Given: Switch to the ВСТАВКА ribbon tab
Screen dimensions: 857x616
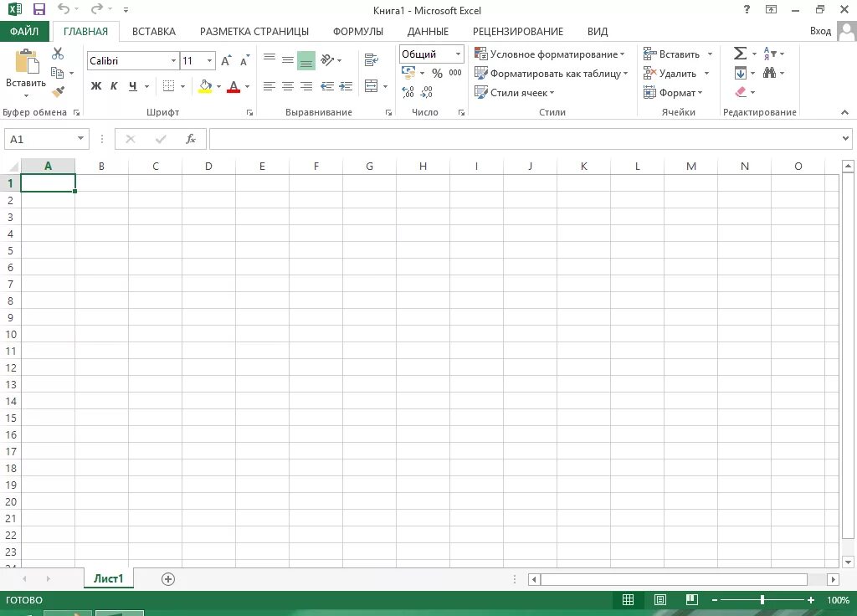Looking at the screenshot, I should (154, 31).
